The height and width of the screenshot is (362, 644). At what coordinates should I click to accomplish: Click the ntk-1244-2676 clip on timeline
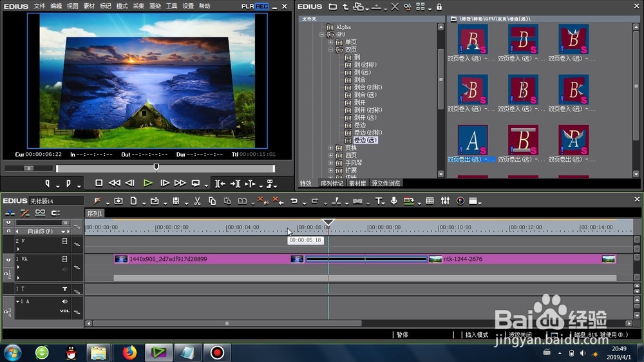tap(522, 259)
